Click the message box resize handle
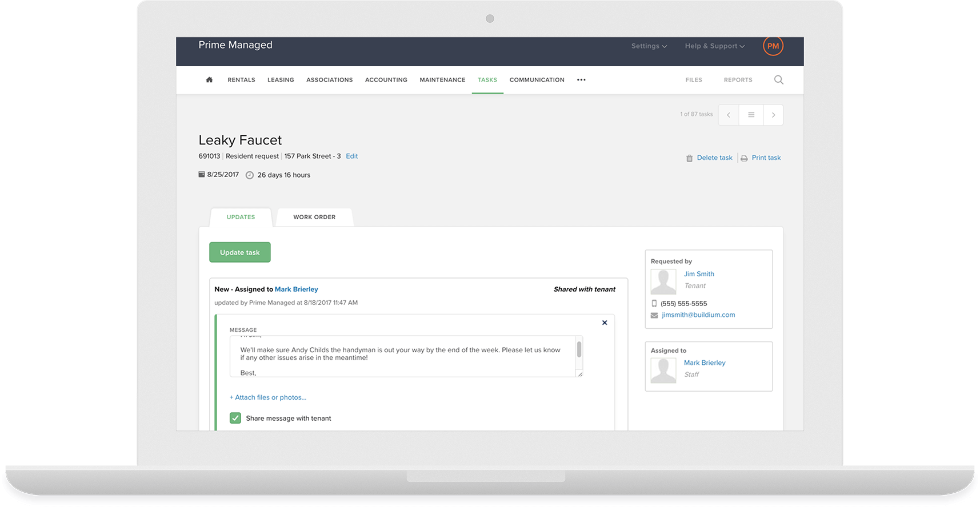Screen dimensions: 980x507 tap(580, 374)
